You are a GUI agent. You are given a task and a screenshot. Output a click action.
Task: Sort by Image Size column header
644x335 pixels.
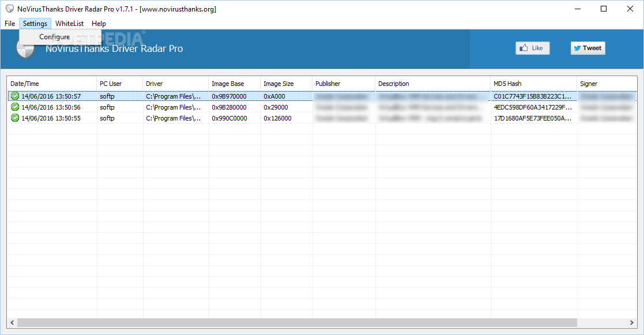(x=287, y=84)
